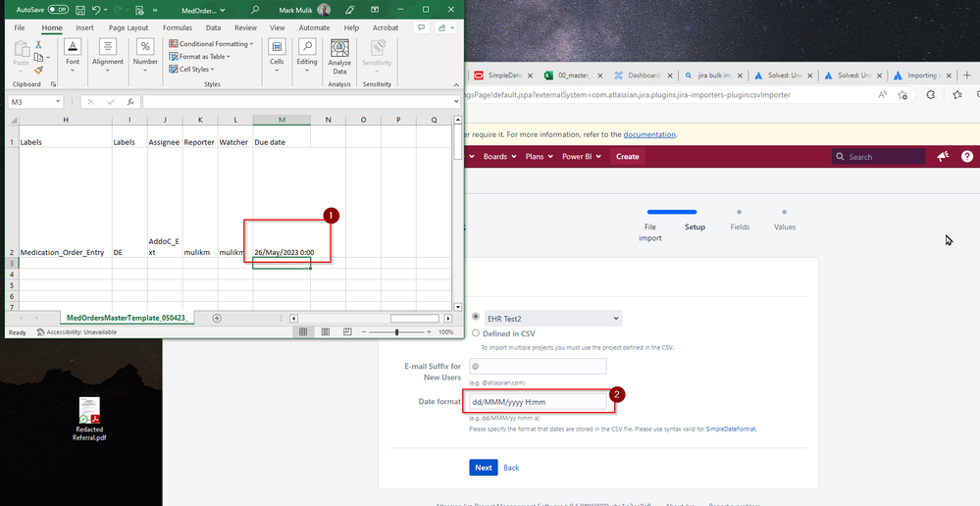Image resolution: width=980 pixels, height=506 pixels.
Task: Switch to Page Layout view in status bar
Action: (x=325, y=332)
